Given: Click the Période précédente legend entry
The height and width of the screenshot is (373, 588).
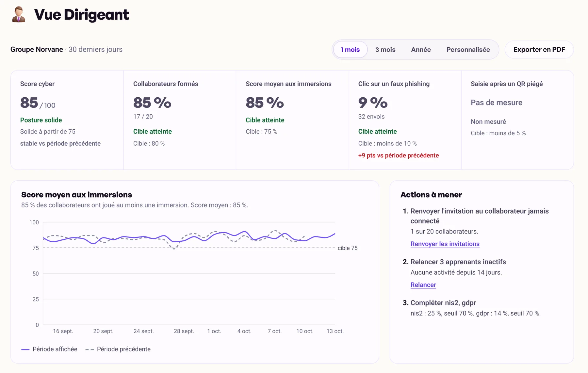Looking at the screenshot, I should [118, 349].
